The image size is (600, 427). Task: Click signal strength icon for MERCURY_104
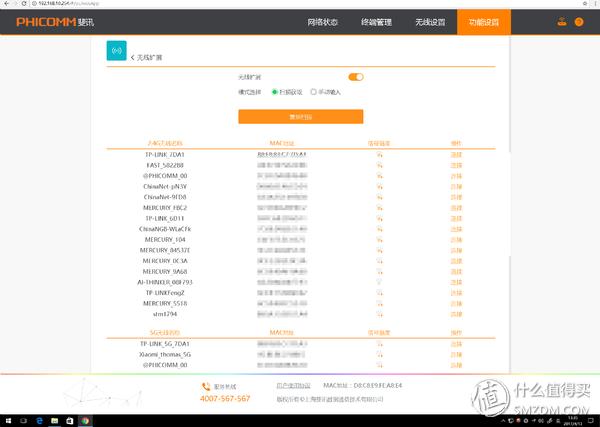click(x=379, y=240)
